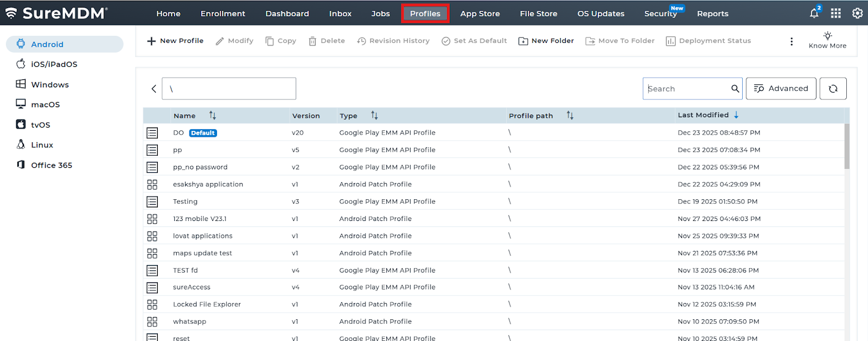Open the Advanced search button
The height and width of the screenshot is (341, 868).
781,89
